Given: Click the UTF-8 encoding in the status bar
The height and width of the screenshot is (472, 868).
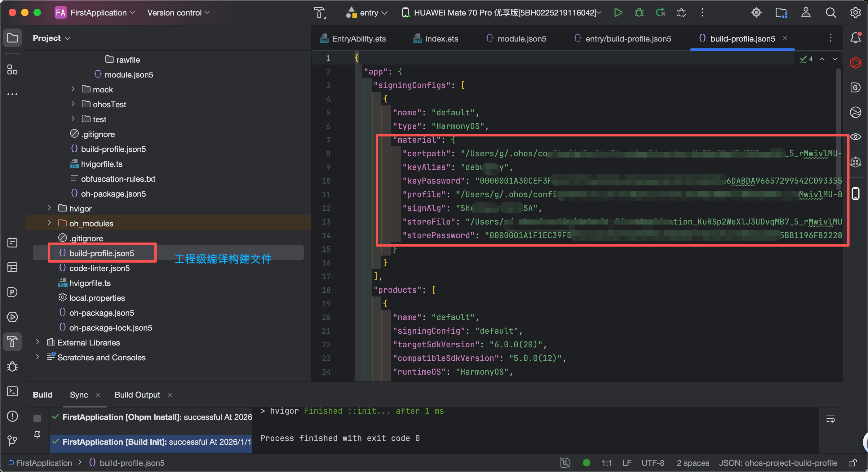Looking at the screenshot, I should pyautogui.click(x=653, y=463).
